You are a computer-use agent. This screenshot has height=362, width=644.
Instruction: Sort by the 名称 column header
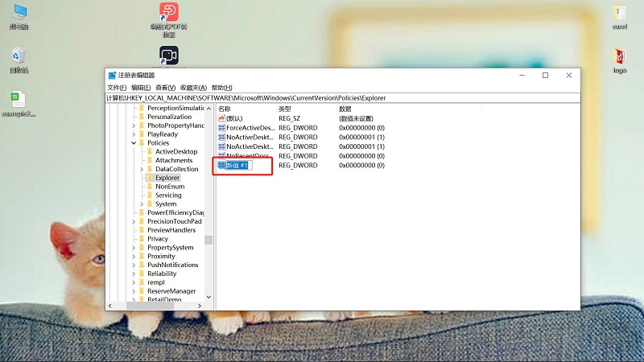225,109
